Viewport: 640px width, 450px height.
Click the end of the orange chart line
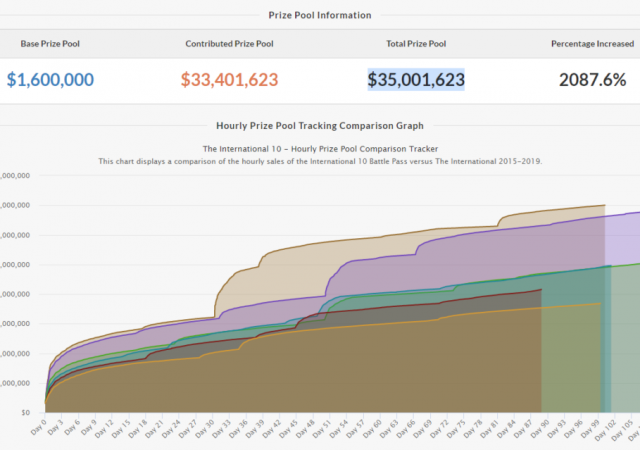[599, 304]
